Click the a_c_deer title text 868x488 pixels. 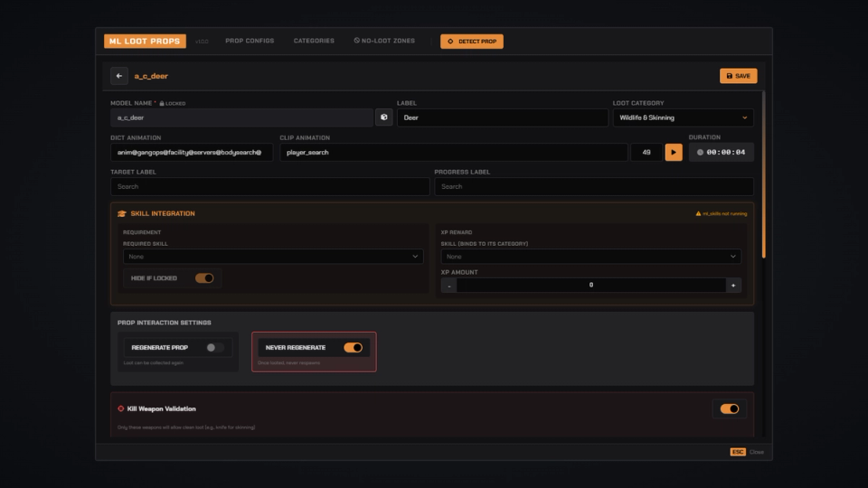151,76
